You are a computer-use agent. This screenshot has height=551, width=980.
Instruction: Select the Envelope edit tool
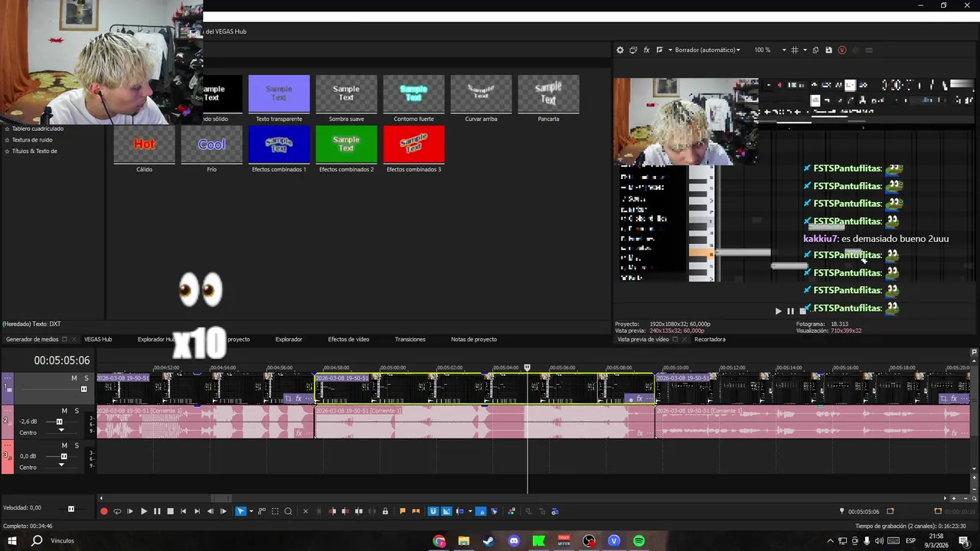262,511
